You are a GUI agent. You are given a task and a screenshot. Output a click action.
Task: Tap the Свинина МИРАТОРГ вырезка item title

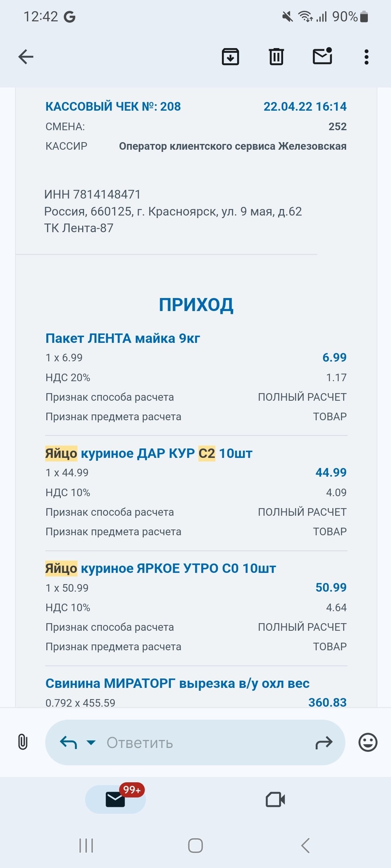pyautogui.click(x=177, y=684)
